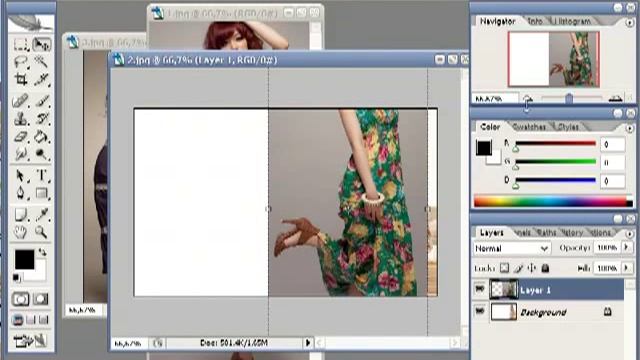
Task: Open the Opacity slider arrow
Action: [627, 248]
